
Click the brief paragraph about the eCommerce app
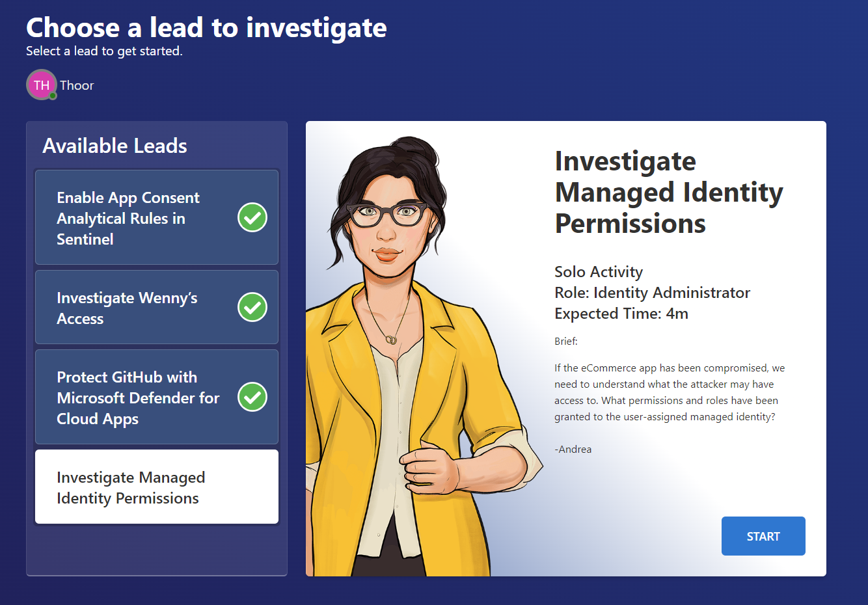[x=670, y=392]
